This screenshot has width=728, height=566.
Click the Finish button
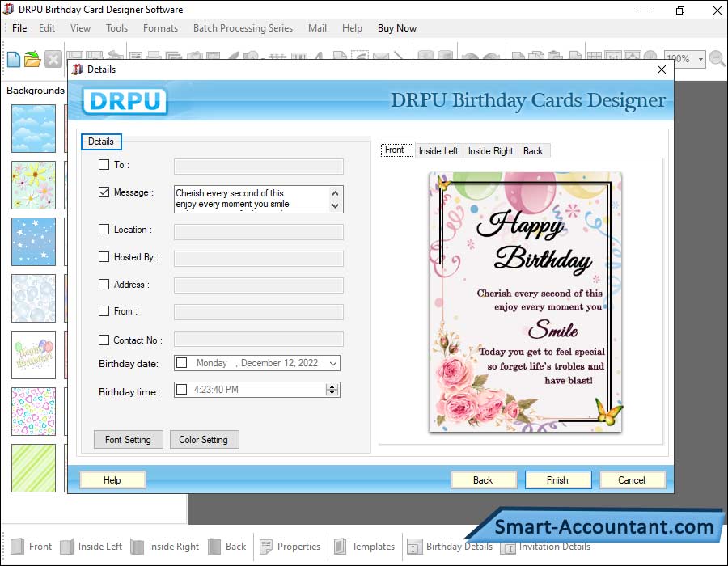coord(558,480)
